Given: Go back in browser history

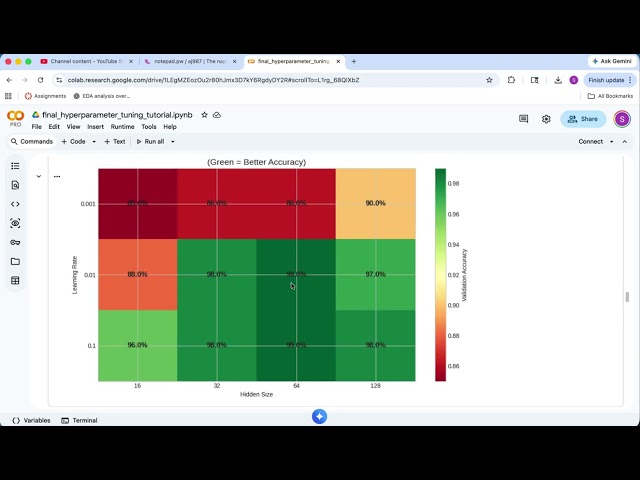Looking at the screenshot, I should click(x=9, y=80).
